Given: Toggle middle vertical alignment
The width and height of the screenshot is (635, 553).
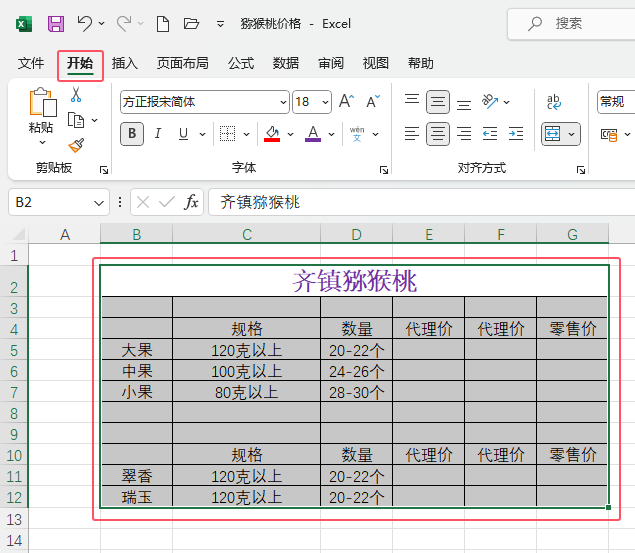Looking at the screenshot, I should [438, 102].
